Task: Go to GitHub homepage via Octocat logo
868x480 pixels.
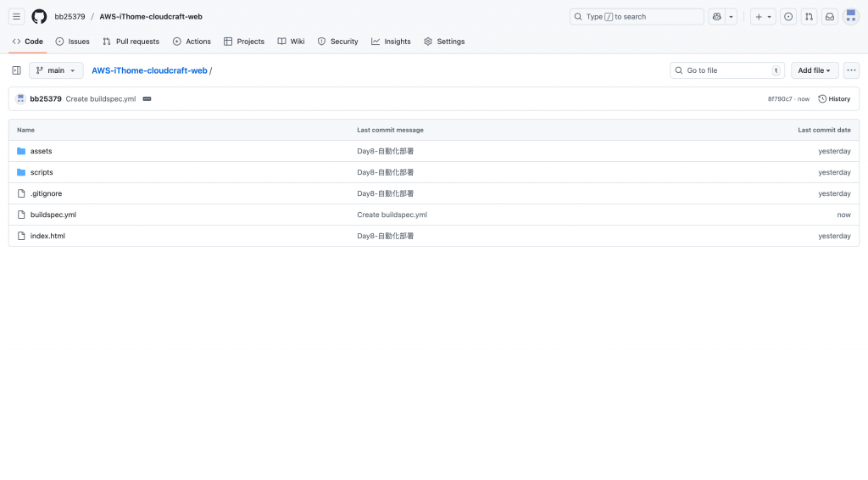Action: pyautogui.click(x=39, y=17)
